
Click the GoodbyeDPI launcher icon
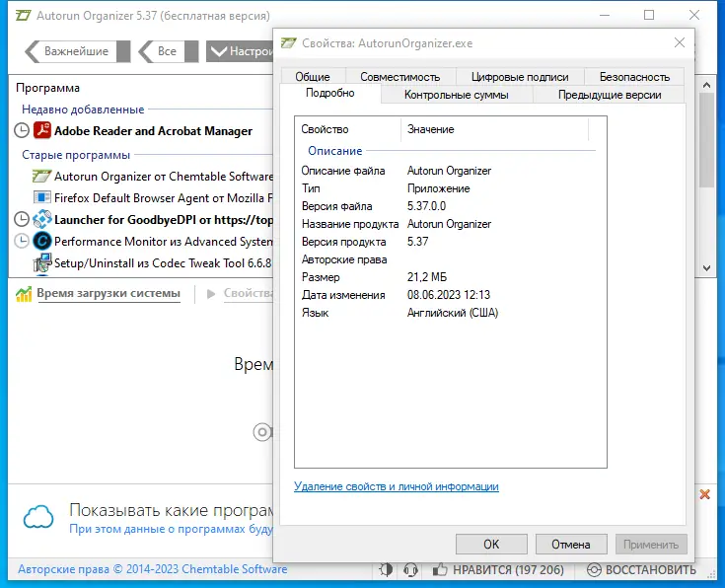[x=42, y=219]
